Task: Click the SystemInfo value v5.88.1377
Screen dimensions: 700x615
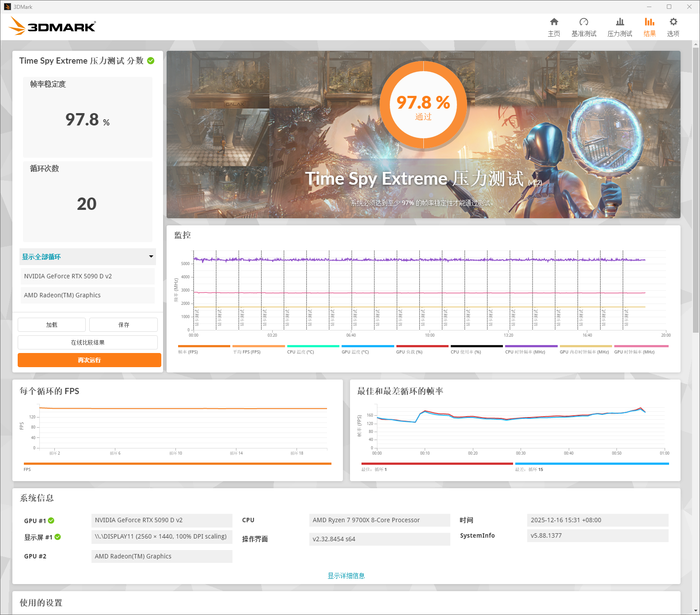Action: click(x=597, y=535)
